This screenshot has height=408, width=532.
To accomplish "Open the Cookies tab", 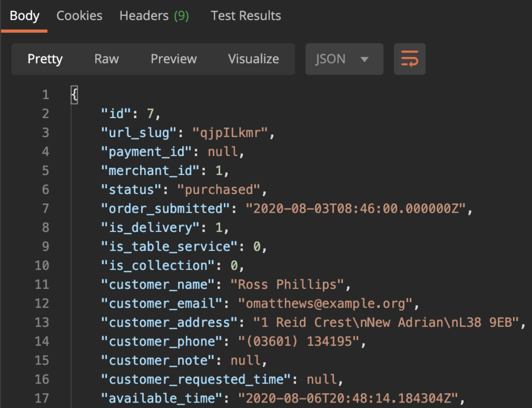I will [x=79, y=16].
